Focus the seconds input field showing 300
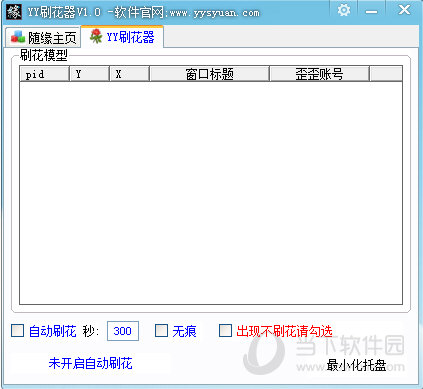Viewport: 423px width, 389px height. [123, 331]
